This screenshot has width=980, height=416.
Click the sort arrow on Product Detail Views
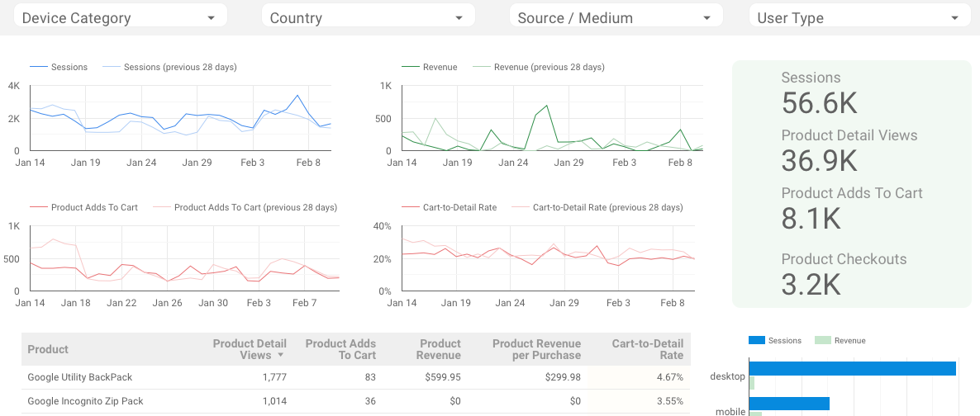tap(279, 356)
